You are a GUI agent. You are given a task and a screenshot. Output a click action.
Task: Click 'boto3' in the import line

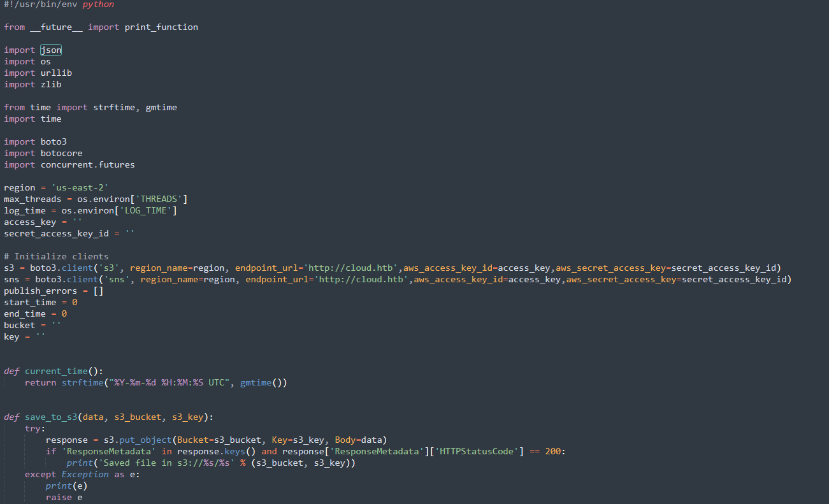click(54, 142)
